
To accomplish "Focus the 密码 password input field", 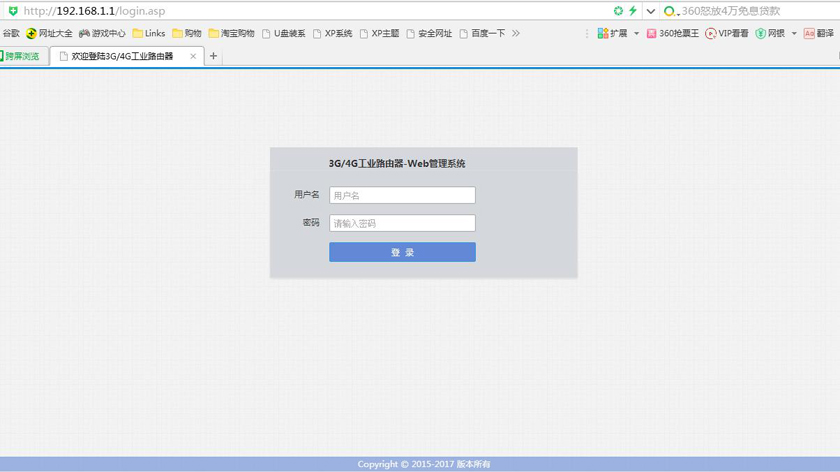I will [x=402, y=223].
